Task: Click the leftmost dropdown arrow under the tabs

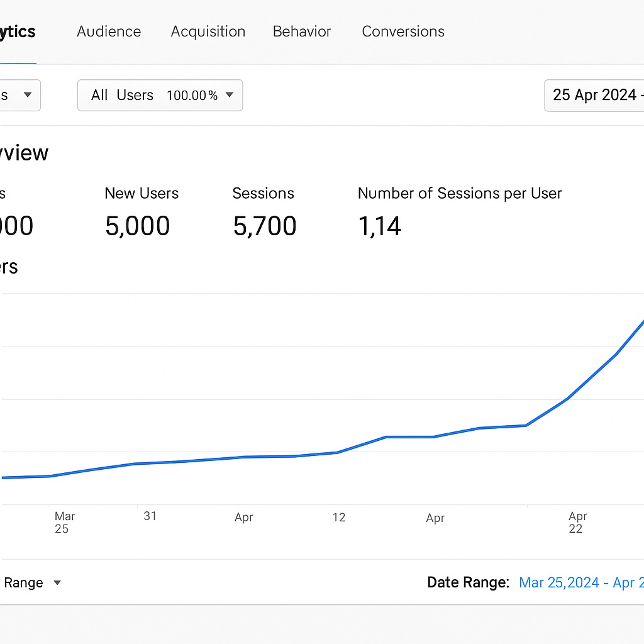Action: (x=28, y=95)
